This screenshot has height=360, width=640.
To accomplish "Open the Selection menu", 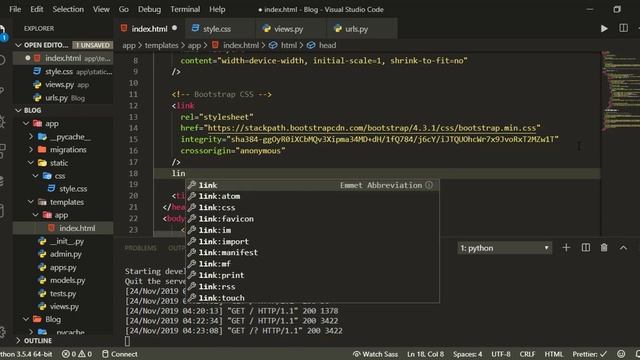I will [68, 9].
